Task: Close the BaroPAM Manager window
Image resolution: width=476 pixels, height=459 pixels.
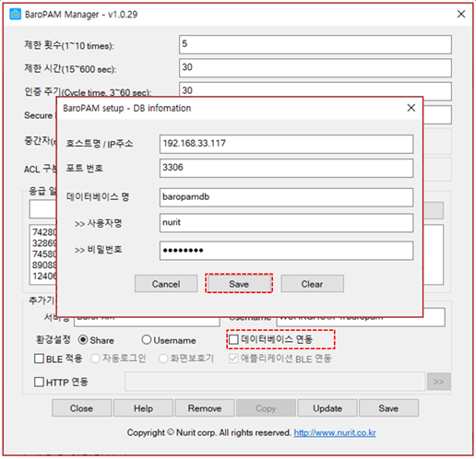Action: [461, 14]
